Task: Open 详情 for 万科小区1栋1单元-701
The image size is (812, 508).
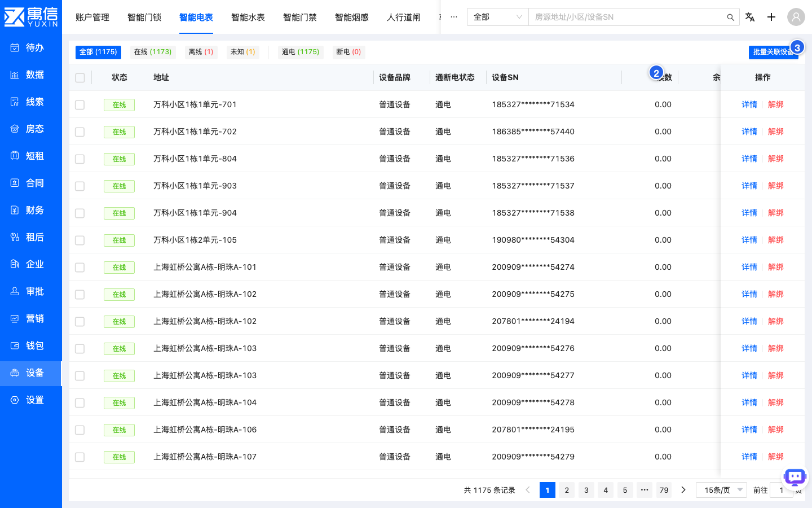Action: 749,104
